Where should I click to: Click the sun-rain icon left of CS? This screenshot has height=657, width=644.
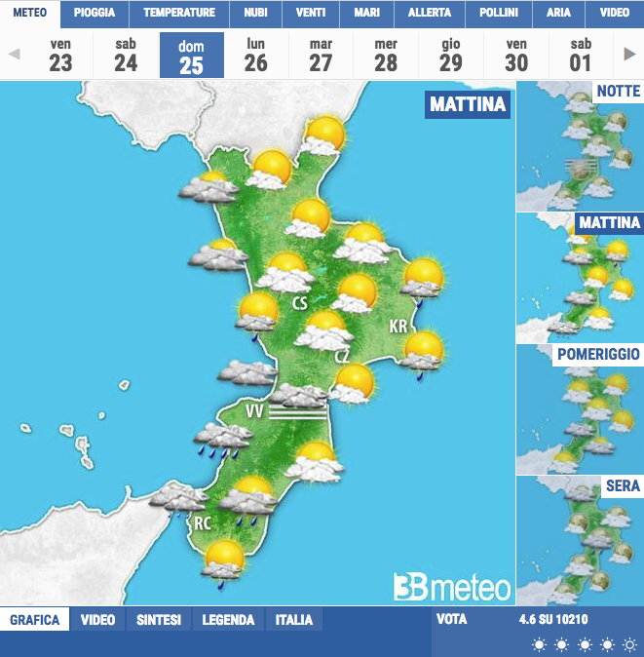pos(256,315)
